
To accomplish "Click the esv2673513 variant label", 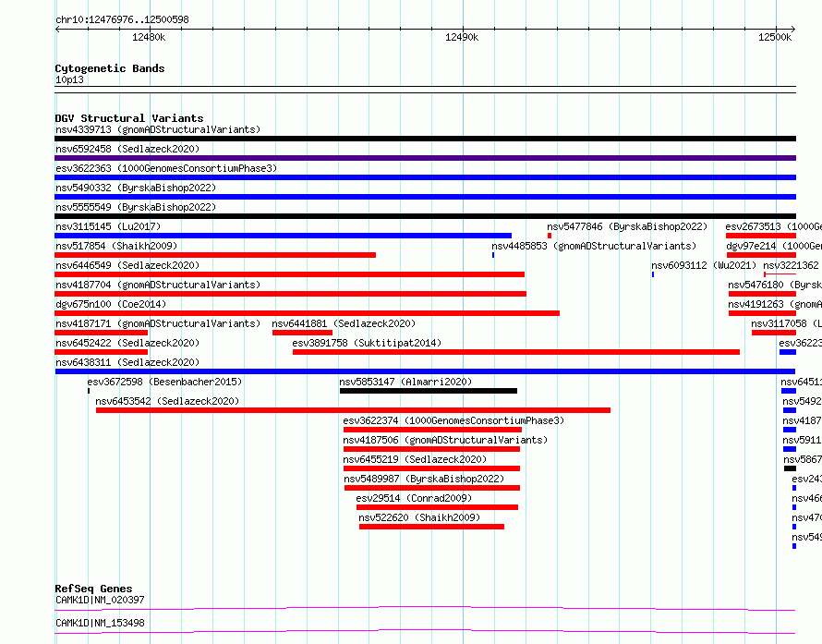I will point(773,226).
